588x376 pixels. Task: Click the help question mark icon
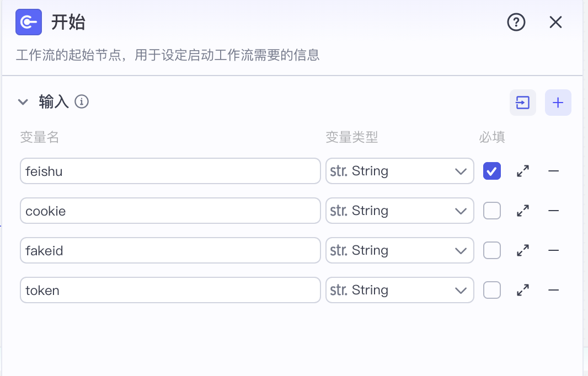pyautogui.click(x=516, y=23)
